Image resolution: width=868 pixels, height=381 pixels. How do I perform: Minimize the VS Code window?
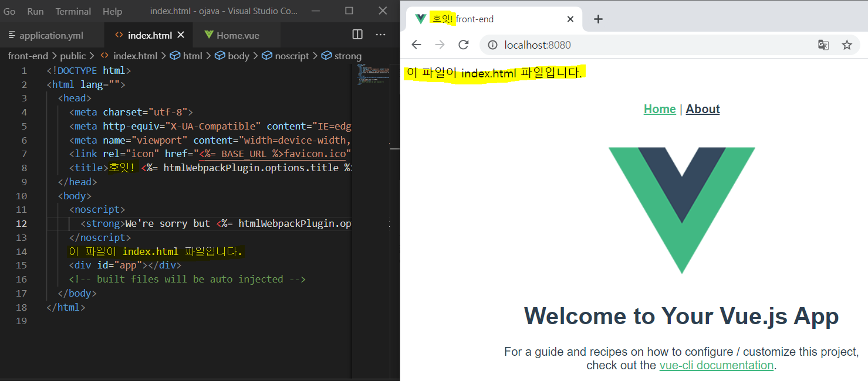pos(315,11)
